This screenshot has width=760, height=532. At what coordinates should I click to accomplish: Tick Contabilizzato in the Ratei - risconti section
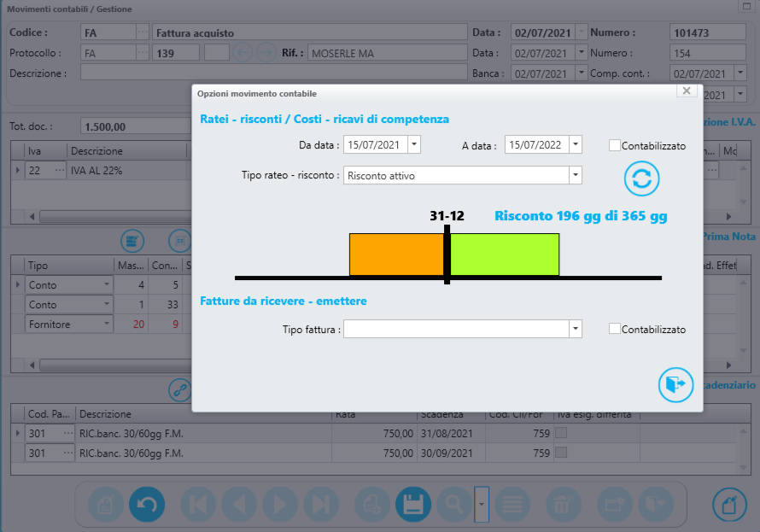point(614,145)
